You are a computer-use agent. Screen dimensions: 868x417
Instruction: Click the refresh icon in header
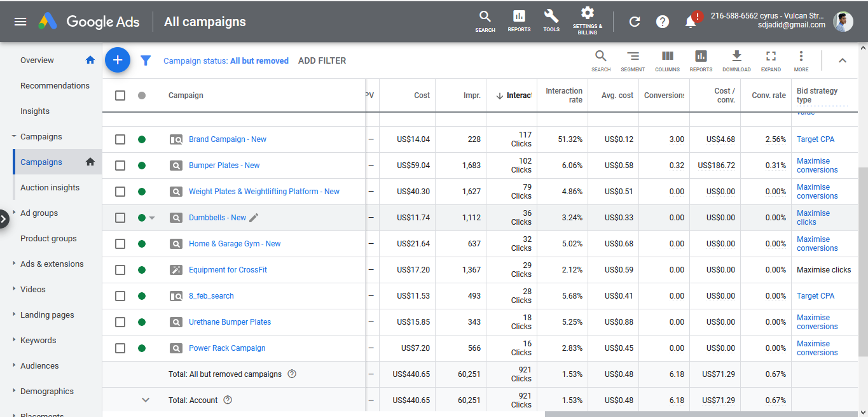[x=634, y=22]
